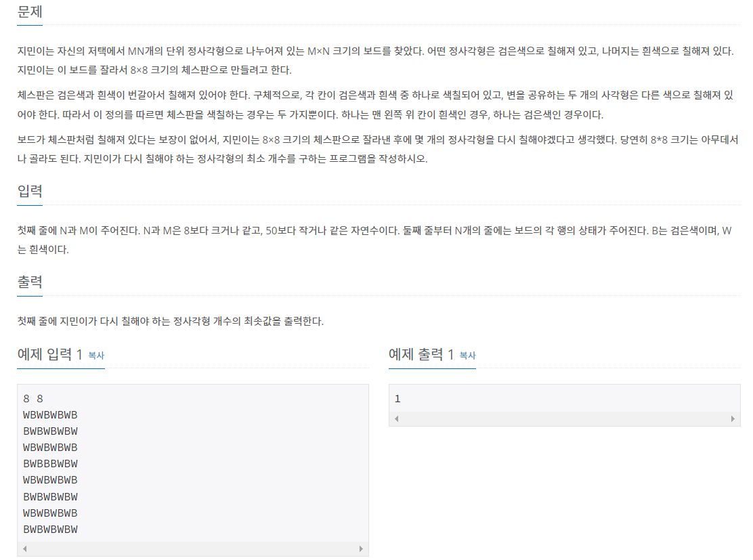Click the example output horizontal scrollbar track
The height and width of the screenshot is (560, 753).
point(564,418)
